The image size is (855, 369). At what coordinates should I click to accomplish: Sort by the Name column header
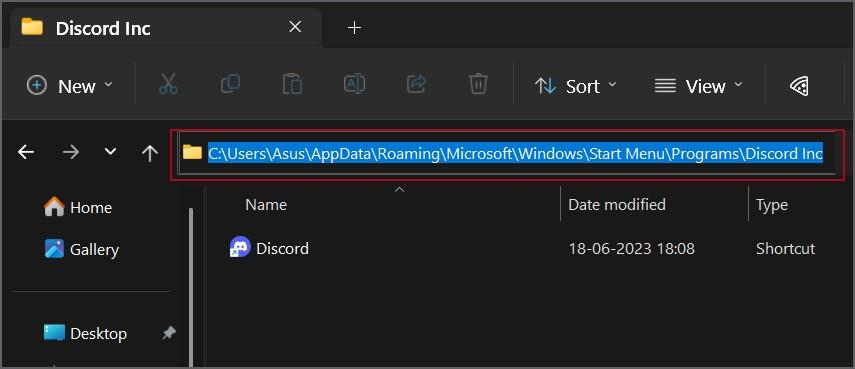[266, 204]
